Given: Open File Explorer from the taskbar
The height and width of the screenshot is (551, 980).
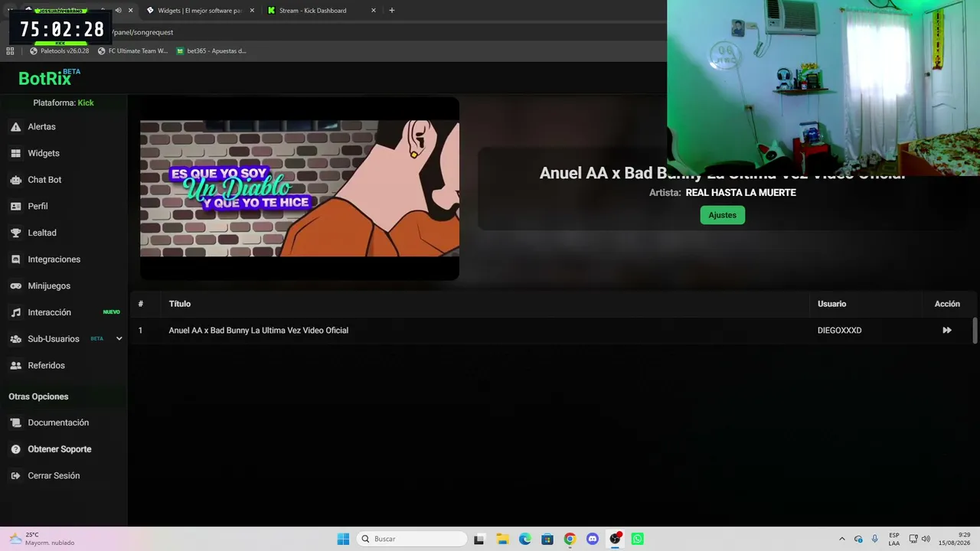Looking at the screenshot, I should click(x=502, y=539).
